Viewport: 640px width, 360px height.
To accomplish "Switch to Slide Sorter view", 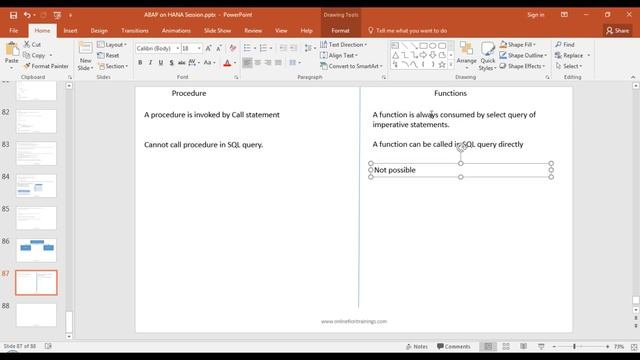I will click(506, 346).
